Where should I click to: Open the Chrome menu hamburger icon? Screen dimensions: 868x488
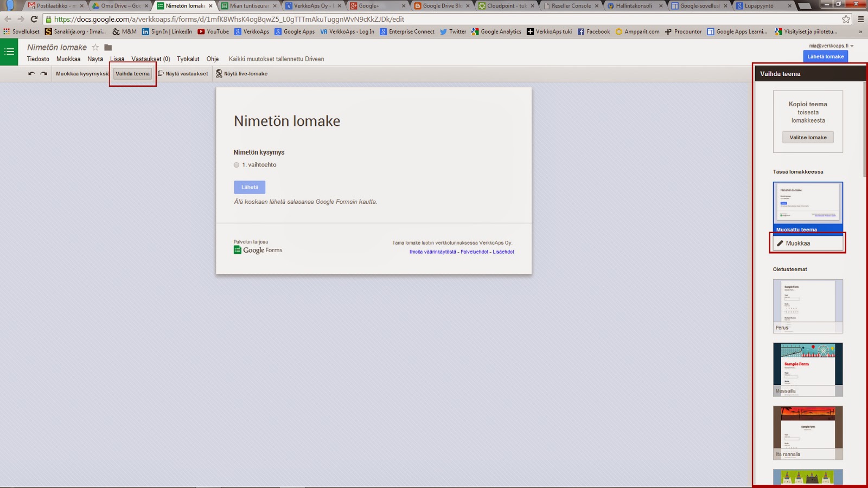pos(860,19)
